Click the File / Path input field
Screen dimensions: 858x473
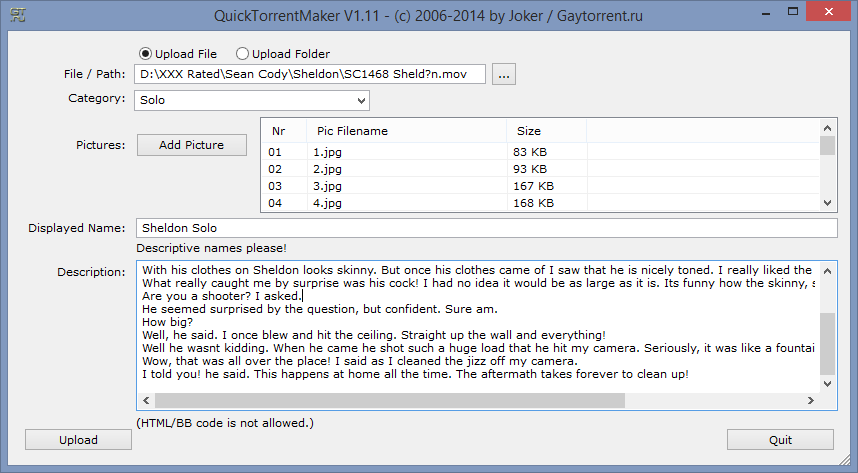(310, 74)
